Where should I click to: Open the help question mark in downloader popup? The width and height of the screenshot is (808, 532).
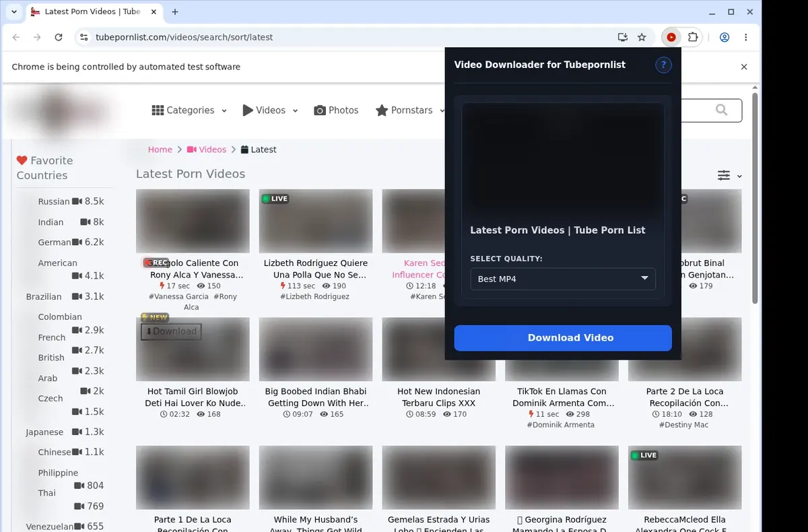click(x=663, y=65)
